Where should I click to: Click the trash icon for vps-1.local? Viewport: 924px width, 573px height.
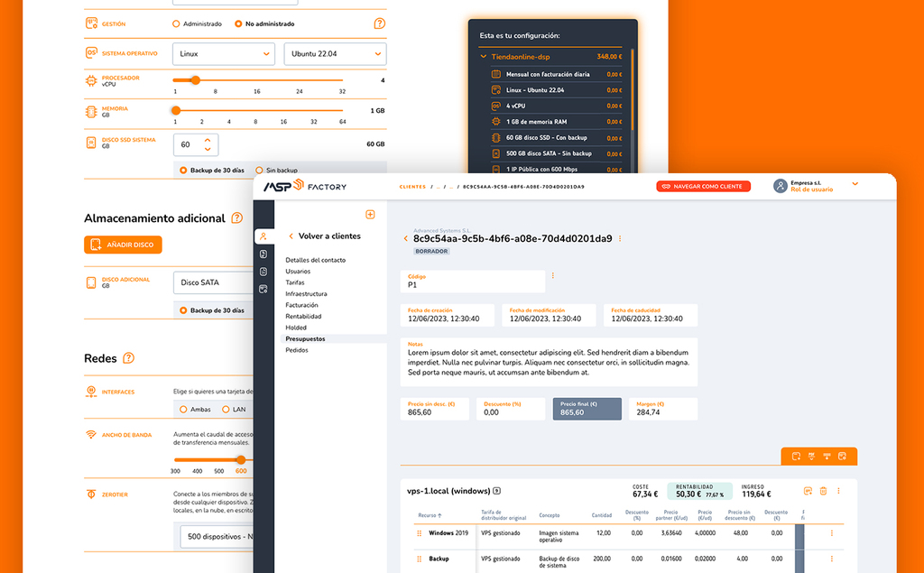click(823, 491)
